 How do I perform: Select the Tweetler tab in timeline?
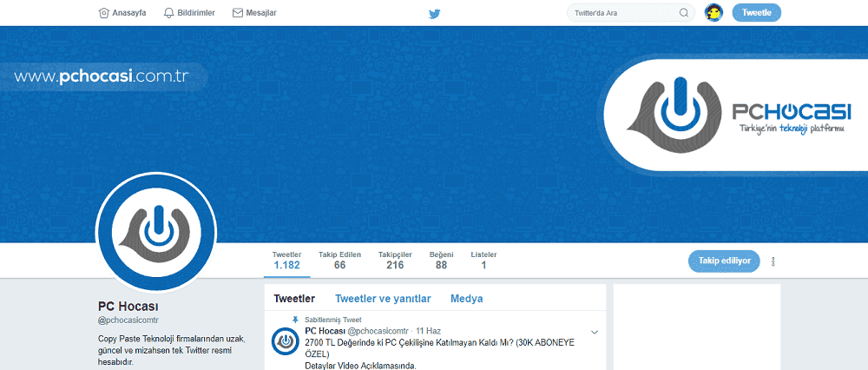[x=294, y=299]
